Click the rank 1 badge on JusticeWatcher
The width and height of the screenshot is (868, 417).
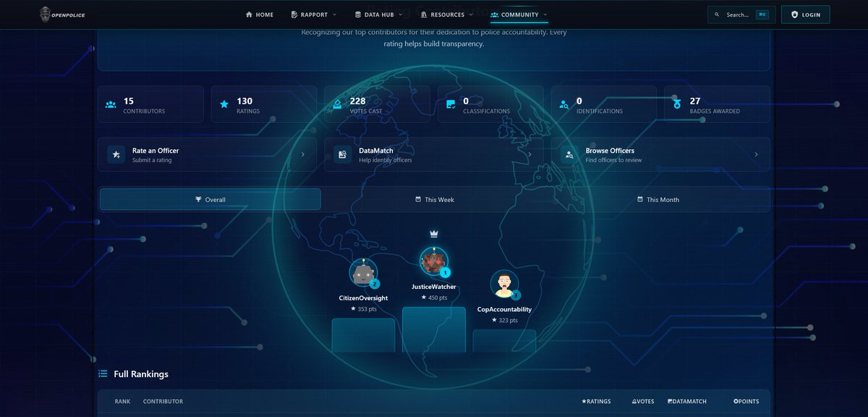(446, 273)
